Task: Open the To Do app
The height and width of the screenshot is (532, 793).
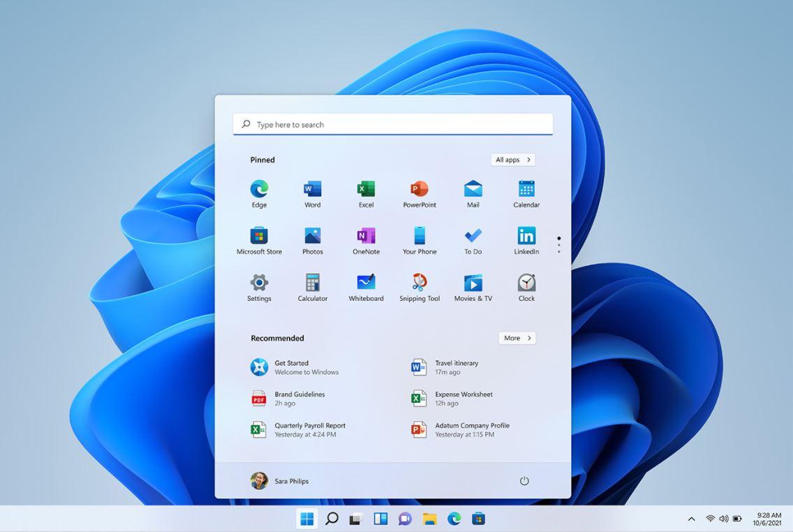Action: tap(473, 237)
